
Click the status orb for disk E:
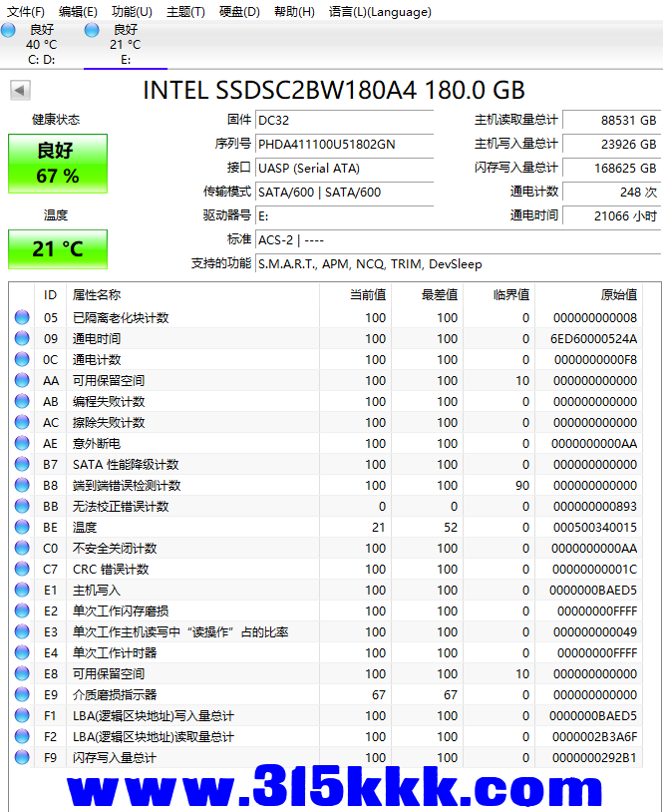tap(92, 30)
